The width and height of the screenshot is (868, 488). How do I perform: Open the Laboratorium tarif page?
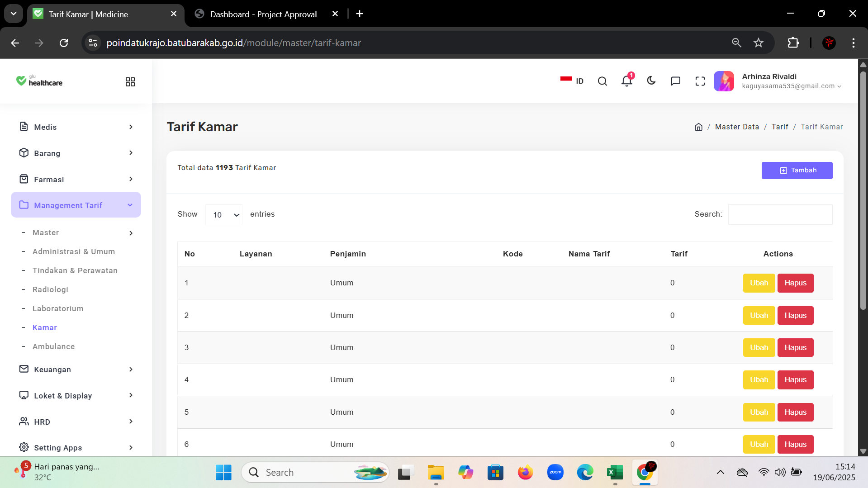[58, 308]
